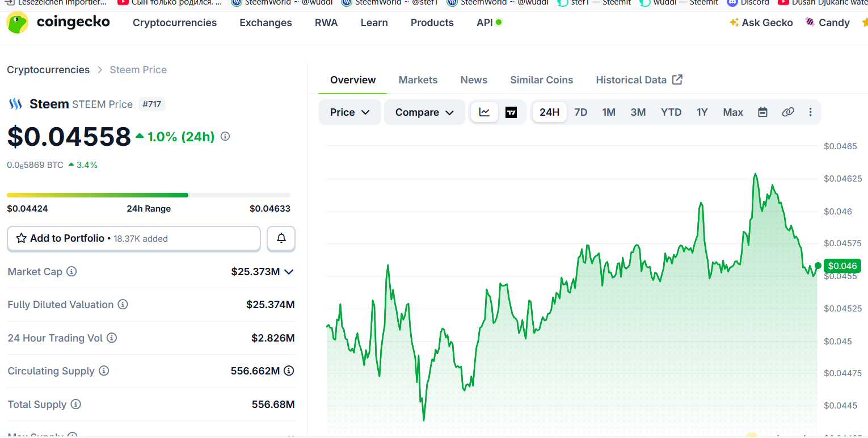Open Exchanges navigation menu
868x438 pixels.
266,23
